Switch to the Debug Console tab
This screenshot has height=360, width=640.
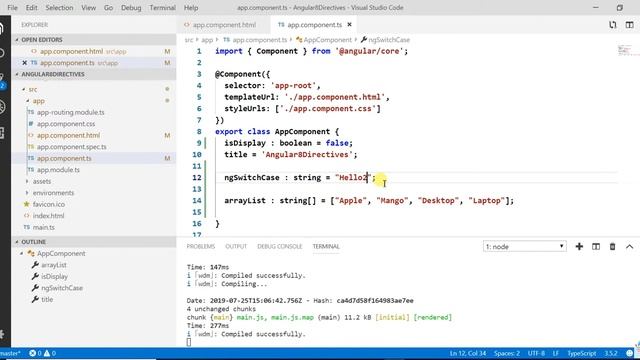pyautogui.click(x=280, y=247)
